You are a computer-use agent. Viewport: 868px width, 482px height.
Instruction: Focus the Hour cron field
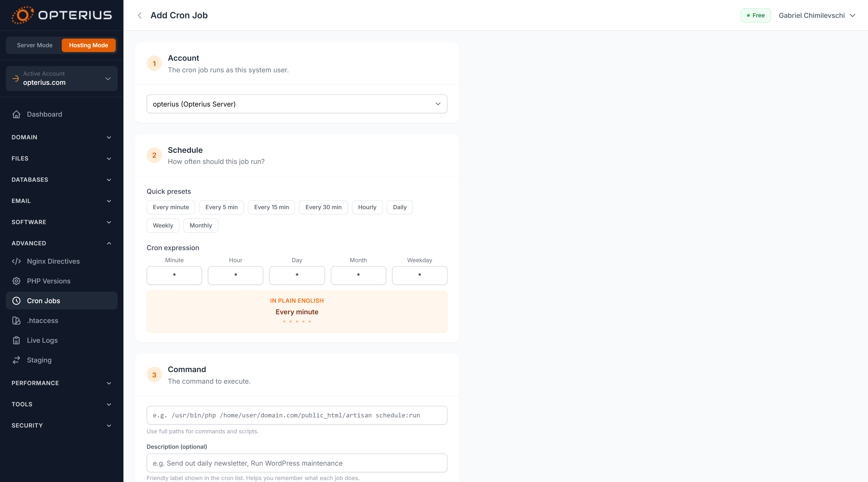[x=236, y=275]
